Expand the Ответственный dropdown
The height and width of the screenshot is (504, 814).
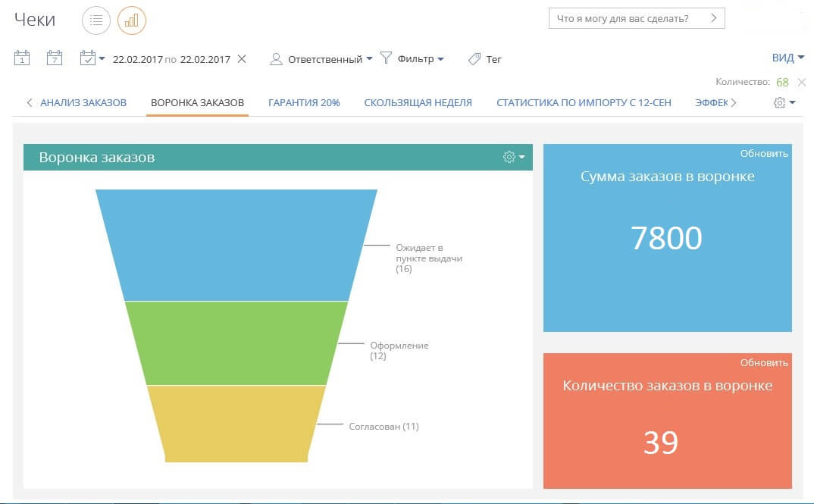click(x=321, y=59)
